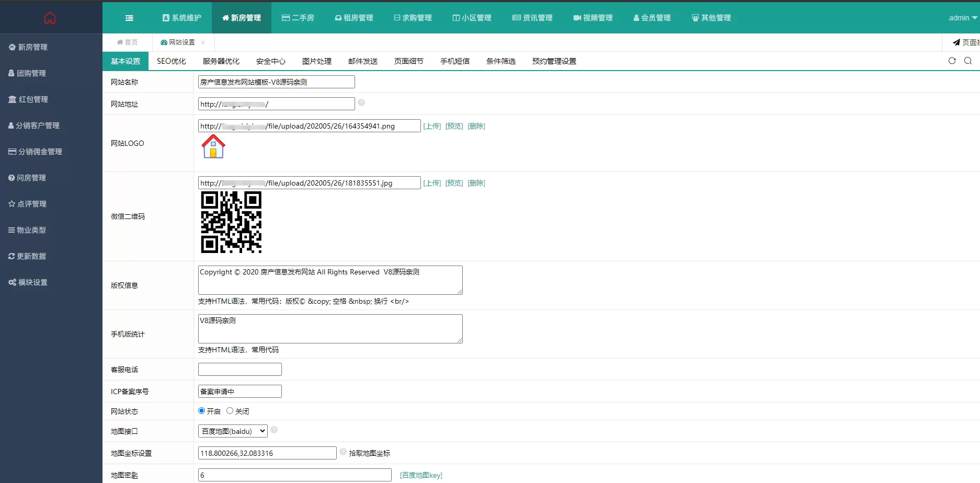Click the search magnifier icon

point(968,61)
